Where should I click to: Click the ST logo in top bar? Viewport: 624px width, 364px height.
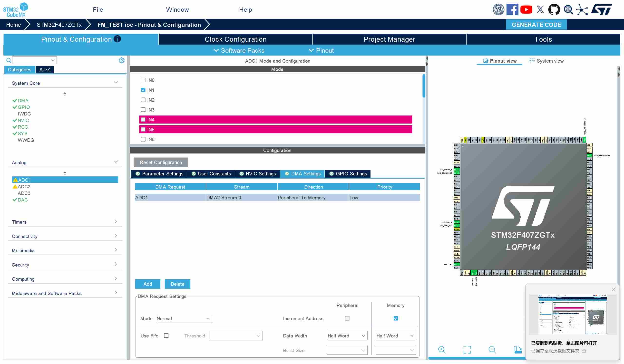tap(601, 10)
